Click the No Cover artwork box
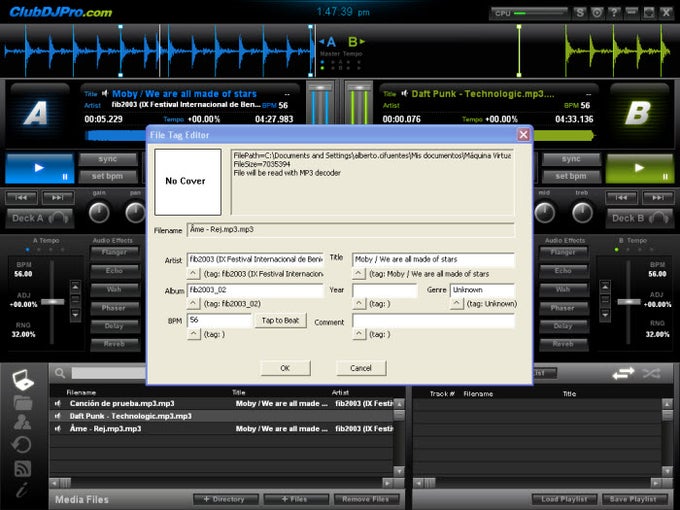 pyautogui.click(x=188, y=182)
